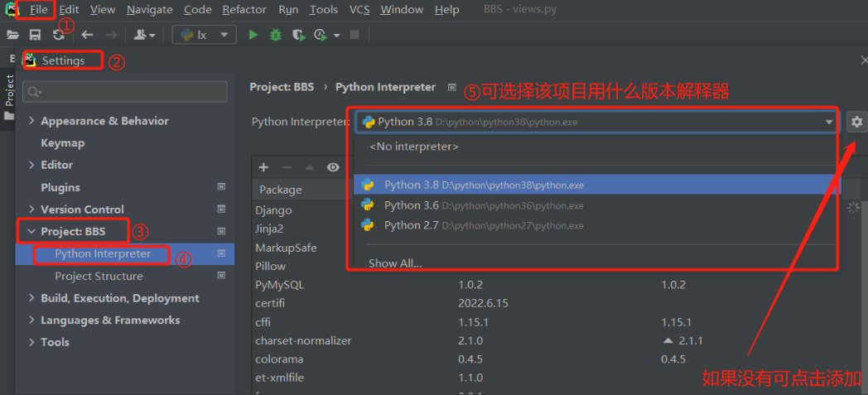The width and height of the screenshot is (868, 395).
Task: Expand the Editor settings group
Action: tap(31, 165)
